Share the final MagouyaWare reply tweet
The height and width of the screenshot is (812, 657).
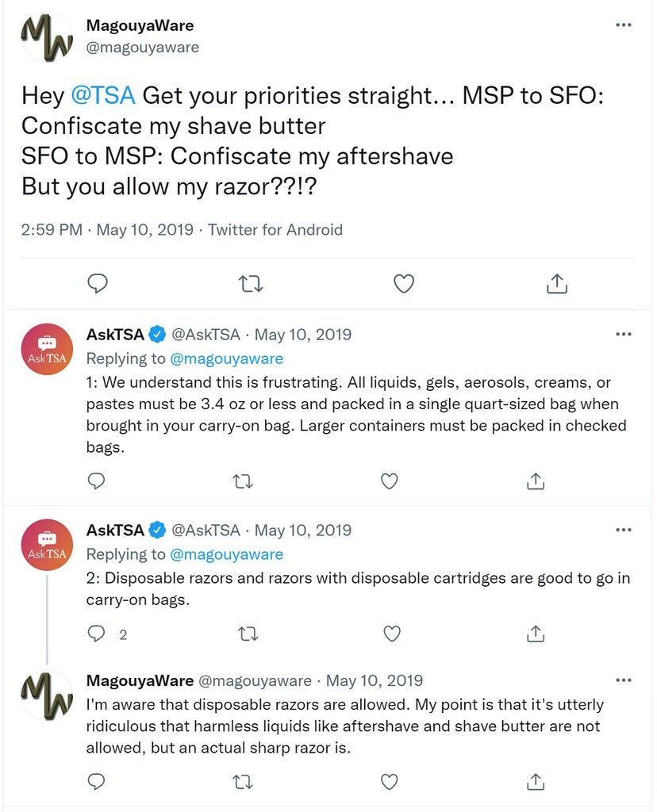tap(536, 783)
